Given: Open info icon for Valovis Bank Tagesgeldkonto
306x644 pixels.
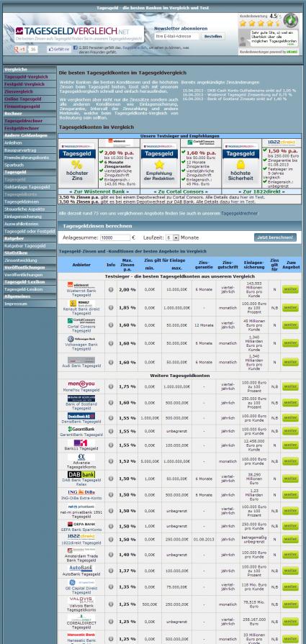Looking at the screenshot, I should pos(110,604).
